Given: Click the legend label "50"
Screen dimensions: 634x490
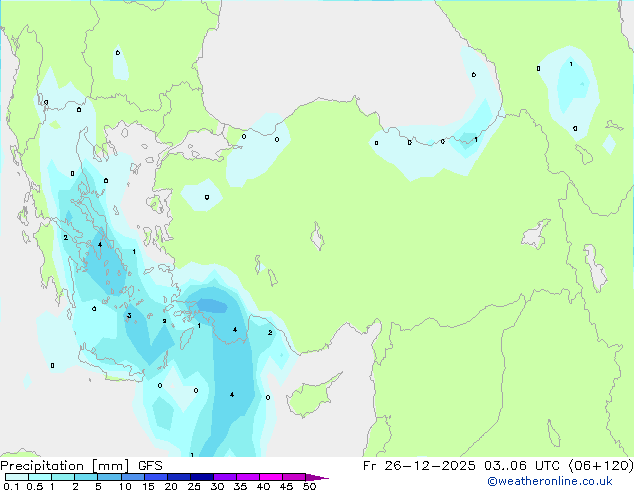Looking at the screenshot, I should [x=309, y=486].
